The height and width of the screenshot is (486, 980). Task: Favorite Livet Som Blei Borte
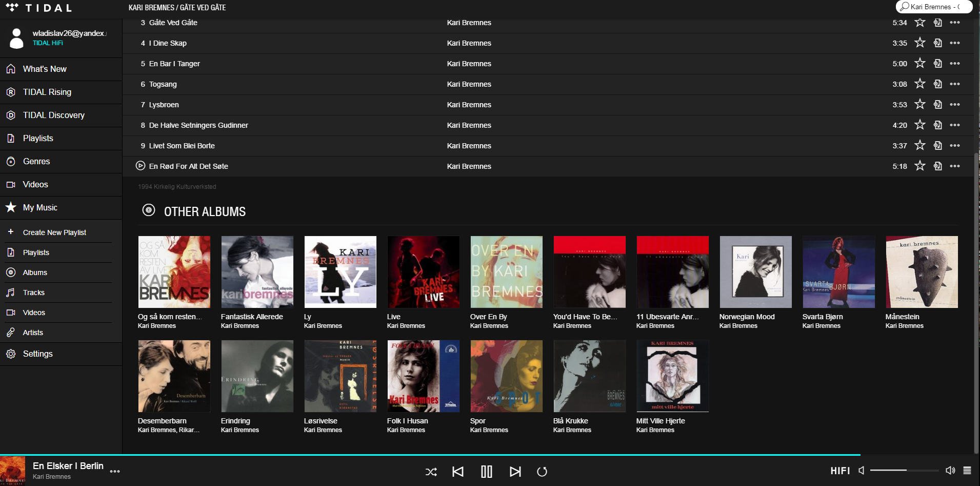pos(920,145)
